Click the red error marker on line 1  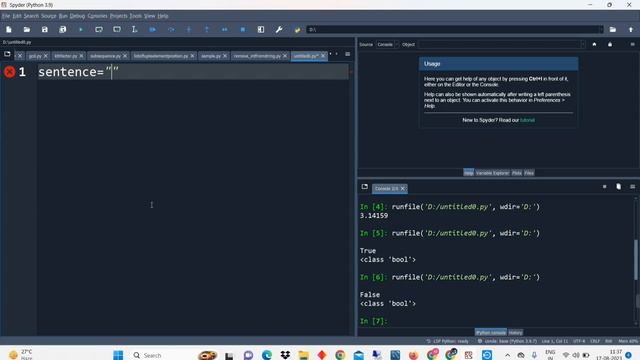click(x=9, y=72)
